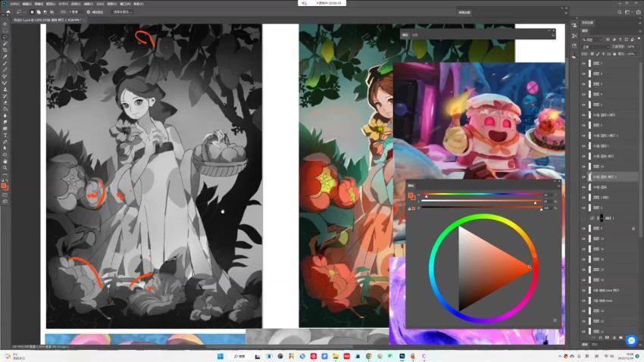Click Select and Mask button in options bar

point(122,12)
